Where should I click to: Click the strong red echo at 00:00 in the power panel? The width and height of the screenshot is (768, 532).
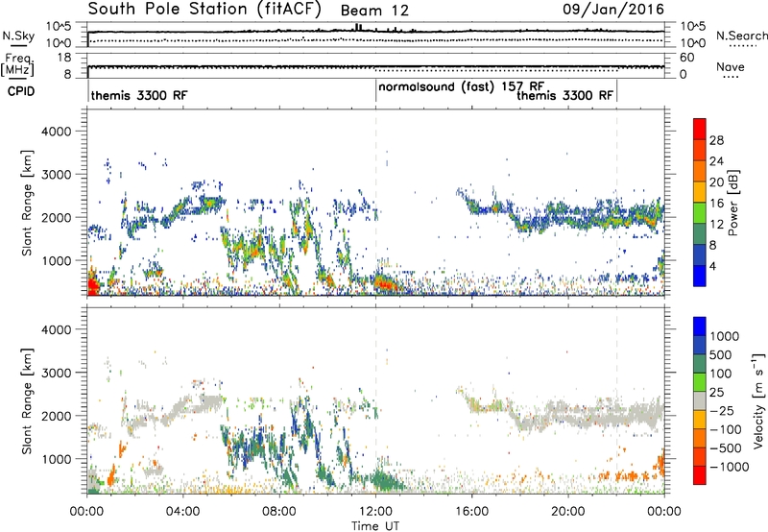92,285
